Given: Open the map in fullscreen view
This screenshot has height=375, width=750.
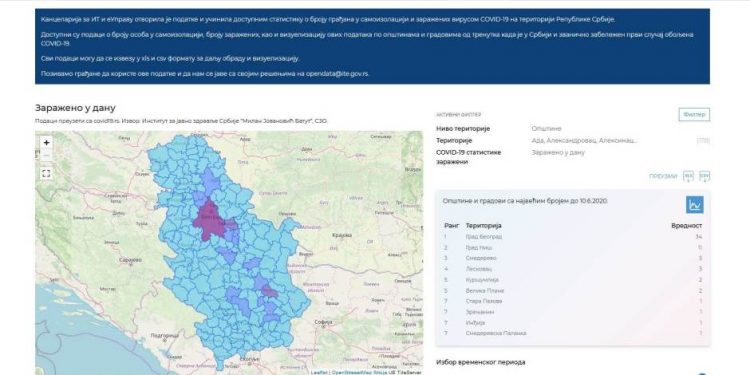Looking at the screenshot, I should click(x=46, y=174).
